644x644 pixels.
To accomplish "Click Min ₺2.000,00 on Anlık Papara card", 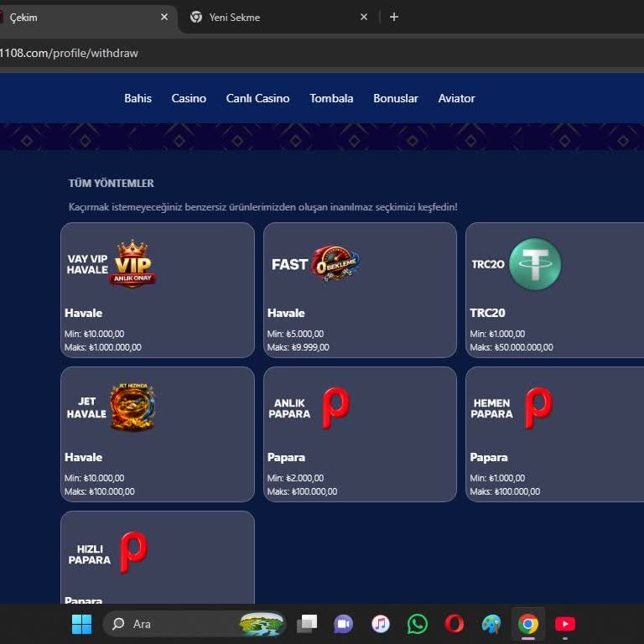I will tap(295, 478).
